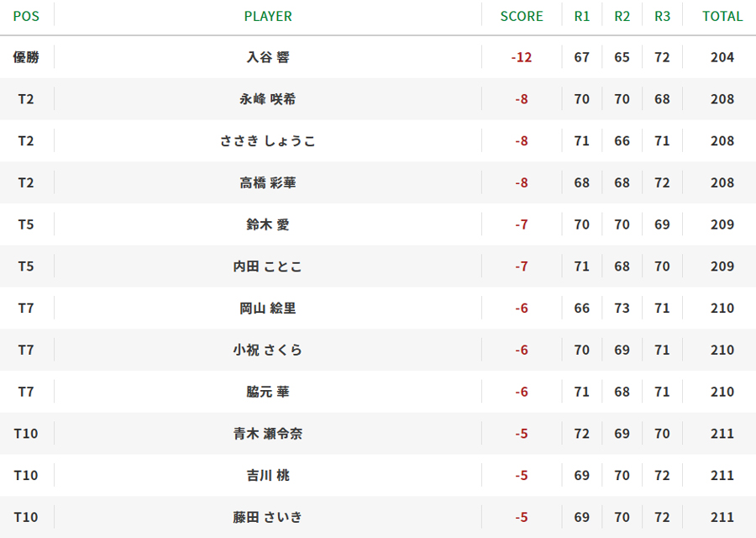The image size is (756, 538).
Task: Click the POS column header
Action: (26, 17)
